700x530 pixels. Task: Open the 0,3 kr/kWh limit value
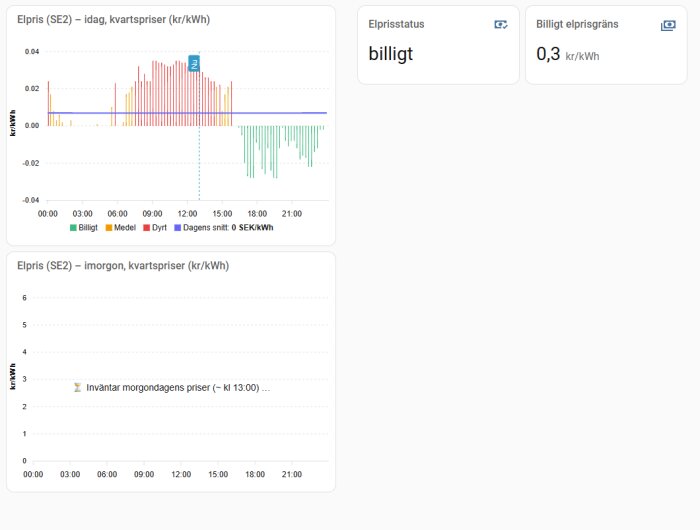click(568, 54)
